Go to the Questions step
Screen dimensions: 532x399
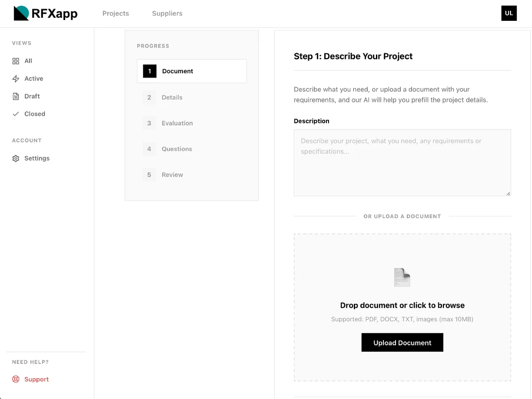[x=177, y=149]
